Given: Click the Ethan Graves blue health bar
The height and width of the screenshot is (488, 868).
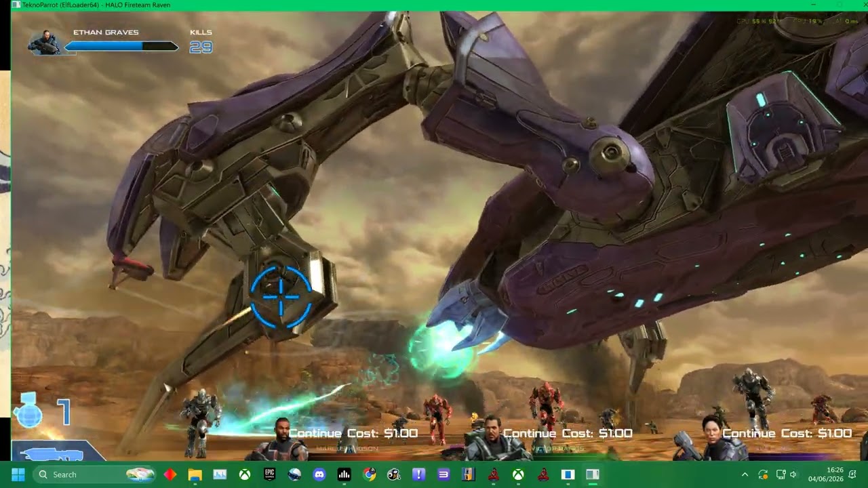Looking at the screenshot, I should [122, 47].
